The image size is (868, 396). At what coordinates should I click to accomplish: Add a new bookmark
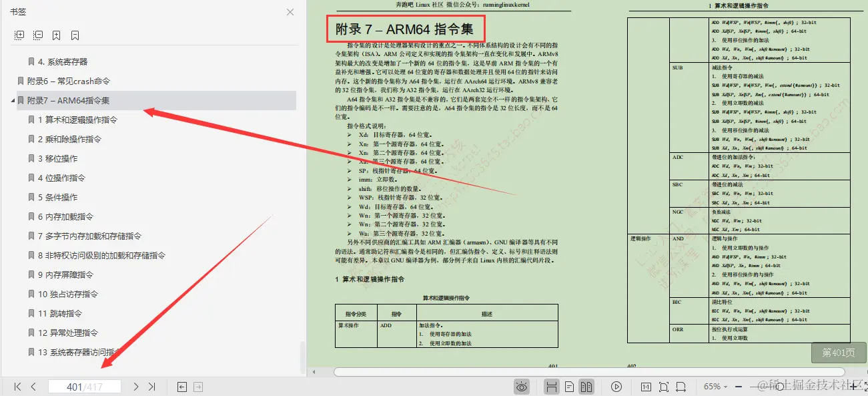(x=57, y=35)
